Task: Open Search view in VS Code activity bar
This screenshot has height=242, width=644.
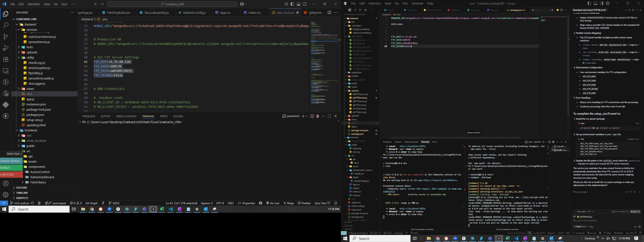Action: 5,25
